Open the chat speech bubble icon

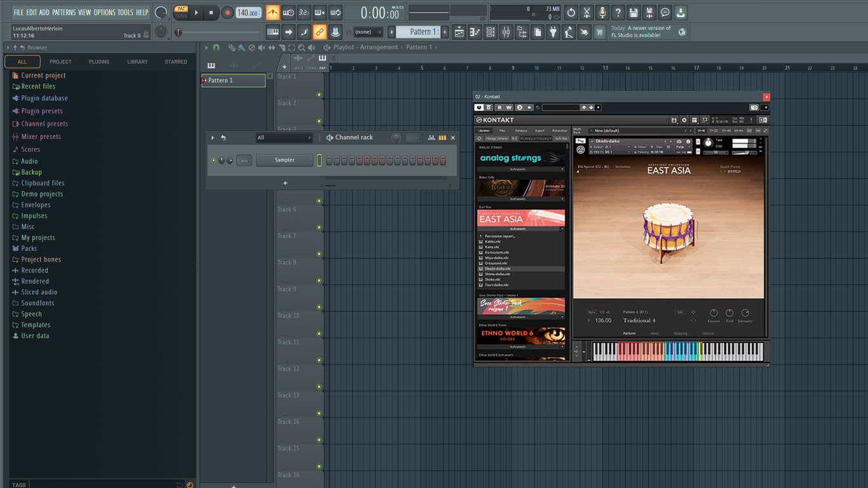[665, 13]
